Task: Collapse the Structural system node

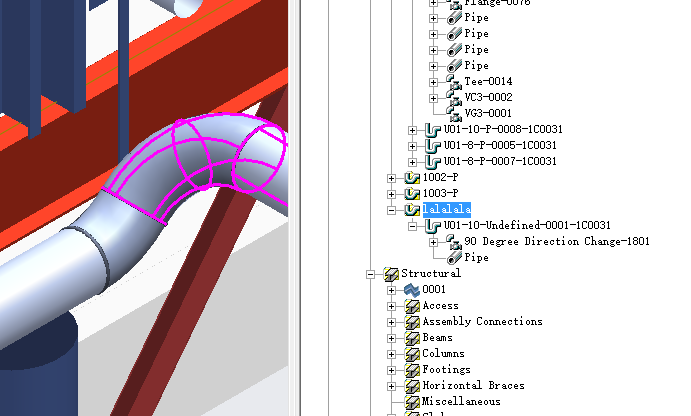Action: pyautogui.click(x=371, y=274)
